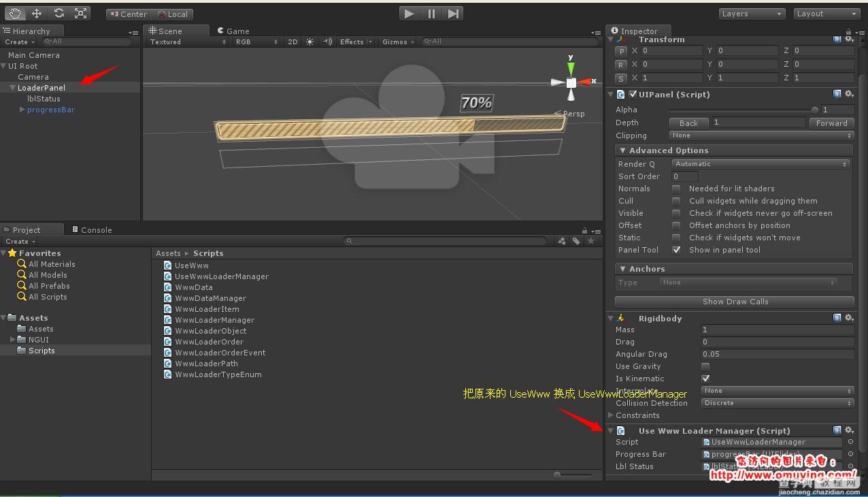Select WwwDataManager script file
This screenshot has width=868, height=497.
tap(210, 298)
